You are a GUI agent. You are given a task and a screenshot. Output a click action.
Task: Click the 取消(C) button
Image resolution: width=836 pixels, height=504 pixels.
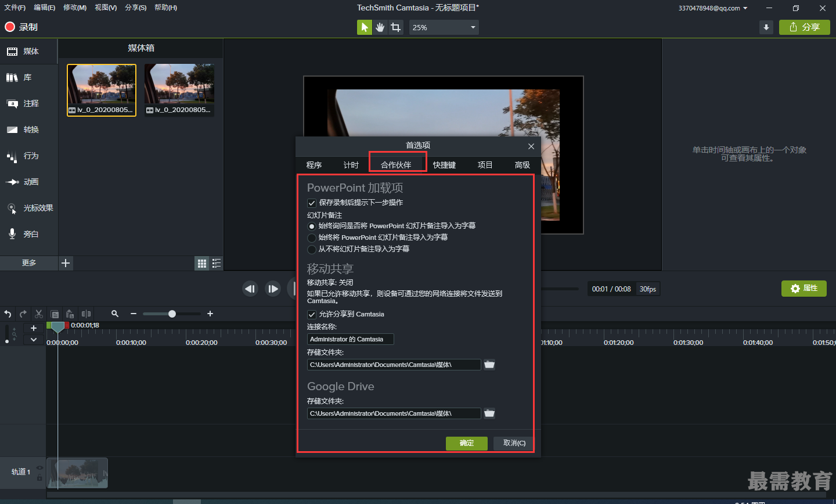(x=514, y=443)
